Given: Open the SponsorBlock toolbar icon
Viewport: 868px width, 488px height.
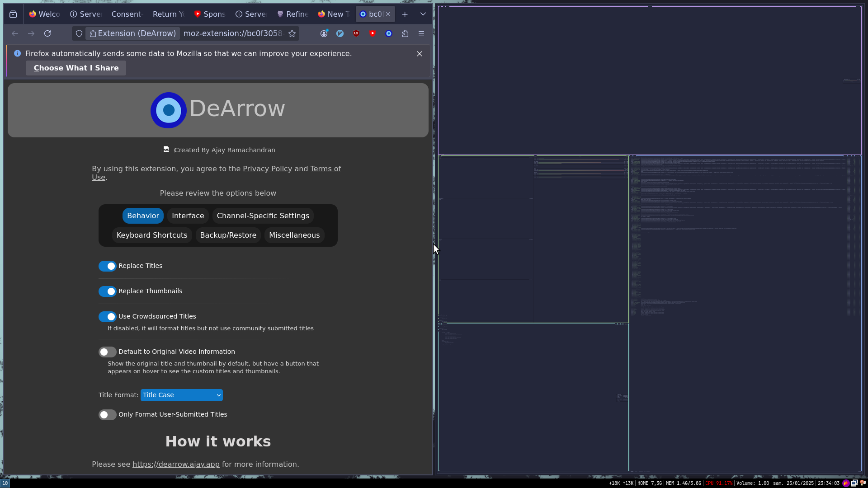Looking at the screenshot, I should coord(373,33).
